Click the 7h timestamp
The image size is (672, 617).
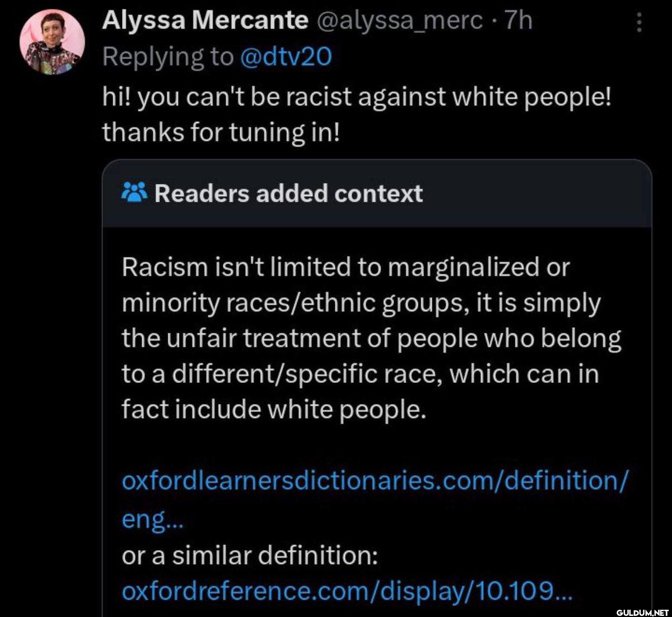pyautogui.click(x=518, y=21)
